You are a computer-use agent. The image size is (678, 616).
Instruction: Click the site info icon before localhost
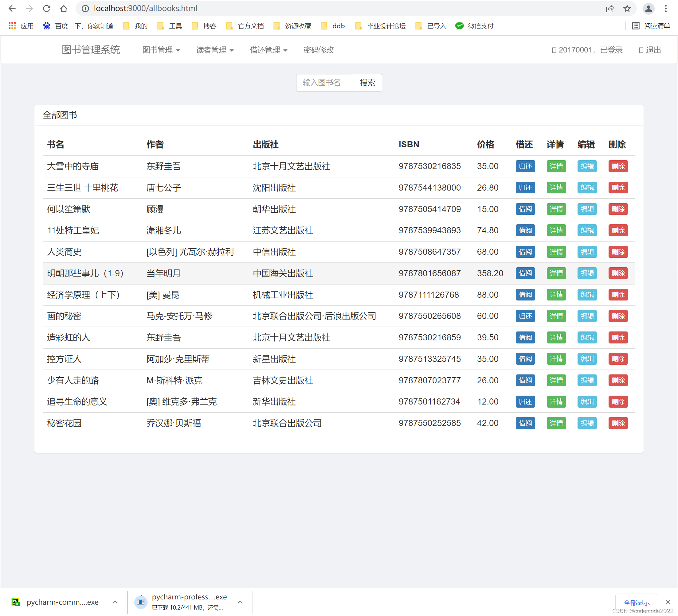pos(85,8)
